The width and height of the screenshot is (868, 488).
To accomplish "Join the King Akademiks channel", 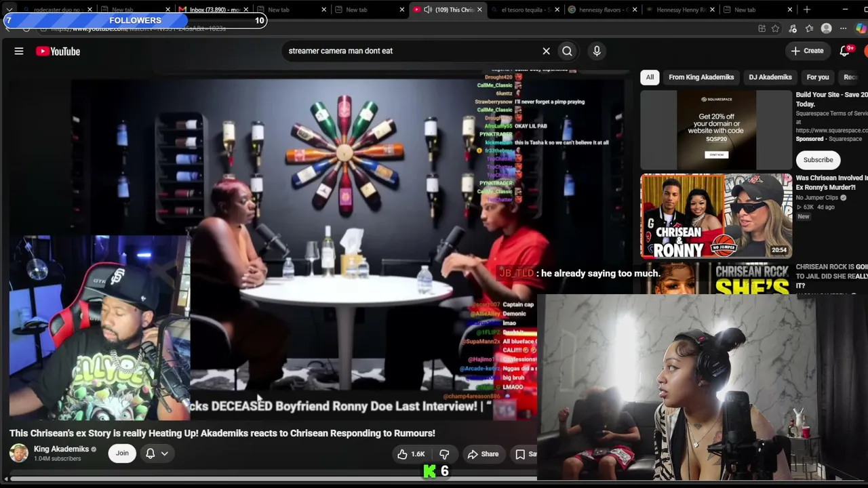I will [122, 453].
